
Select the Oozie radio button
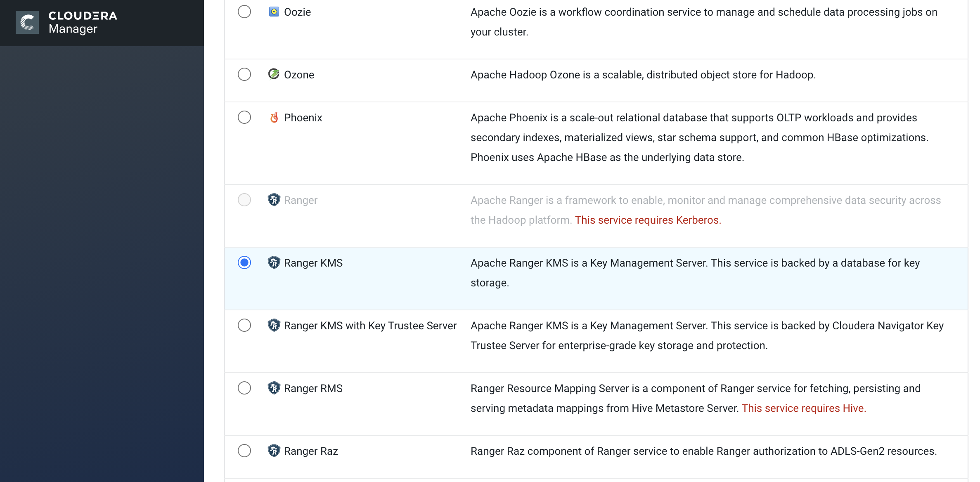tap(244, 12)
